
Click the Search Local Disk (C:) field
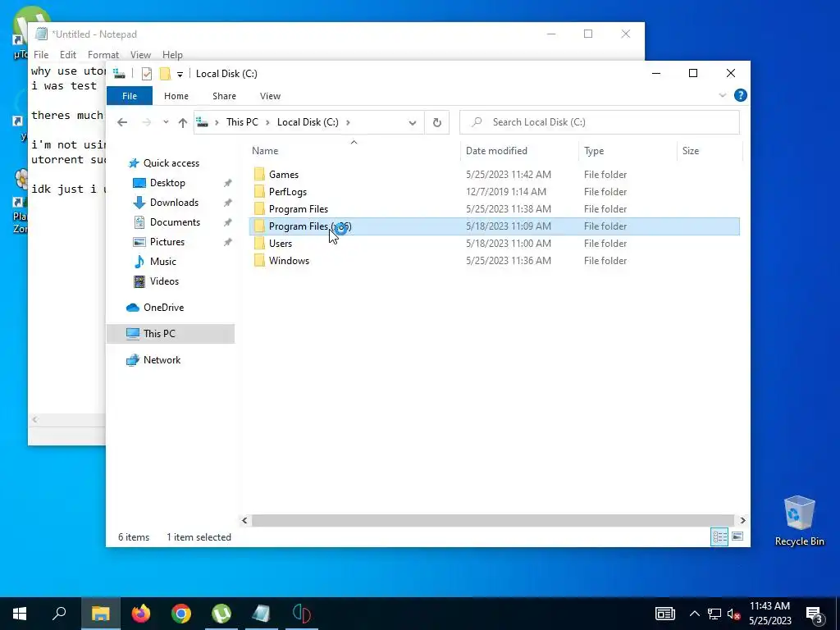tap(600, 122)
